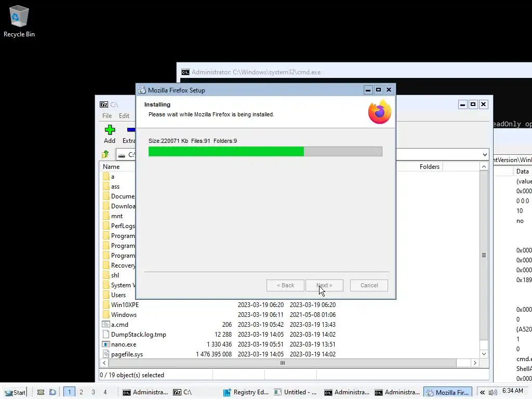This screenshot has height=399, width=532.
Task: Switch to virtual desktop 3
Action: (93, 392)
